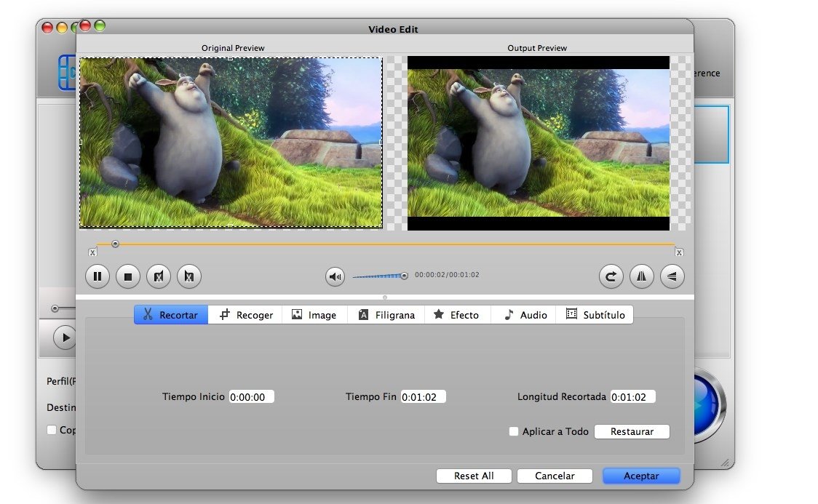818x504 pixels.
Task: Click the right trim marker on timeline
Action: point(679,252)
